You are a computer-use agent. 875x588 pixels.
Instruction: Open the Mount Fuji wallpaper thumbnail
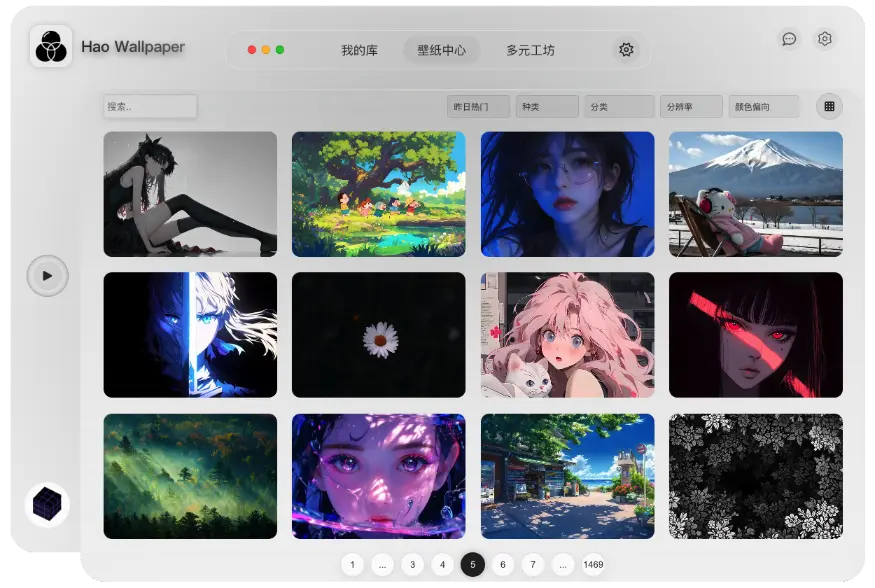[x=755, y=194]
